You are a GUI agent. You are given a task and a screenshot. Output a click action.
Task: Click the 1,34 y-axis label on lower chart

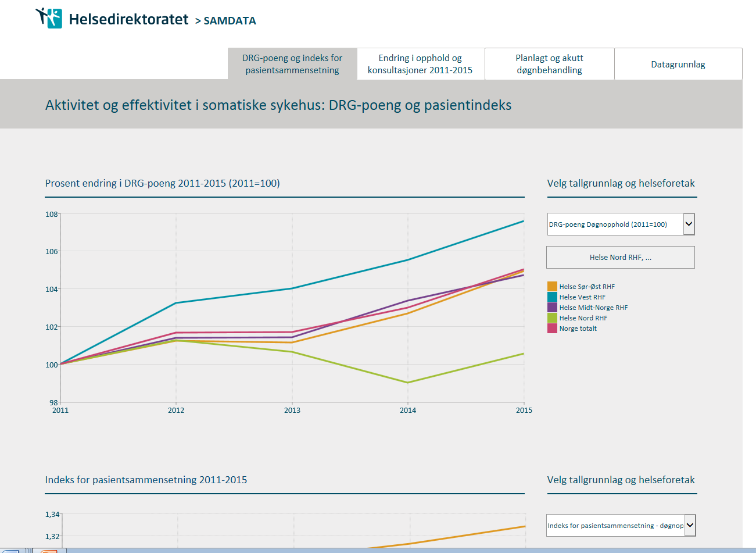[x=52, y=514]
